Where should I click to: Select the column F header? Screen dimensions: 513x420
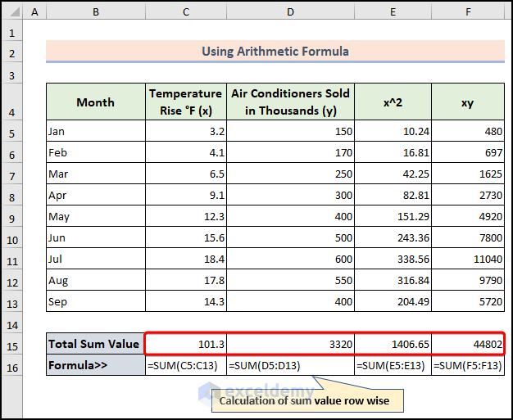[x=468, y=12]
